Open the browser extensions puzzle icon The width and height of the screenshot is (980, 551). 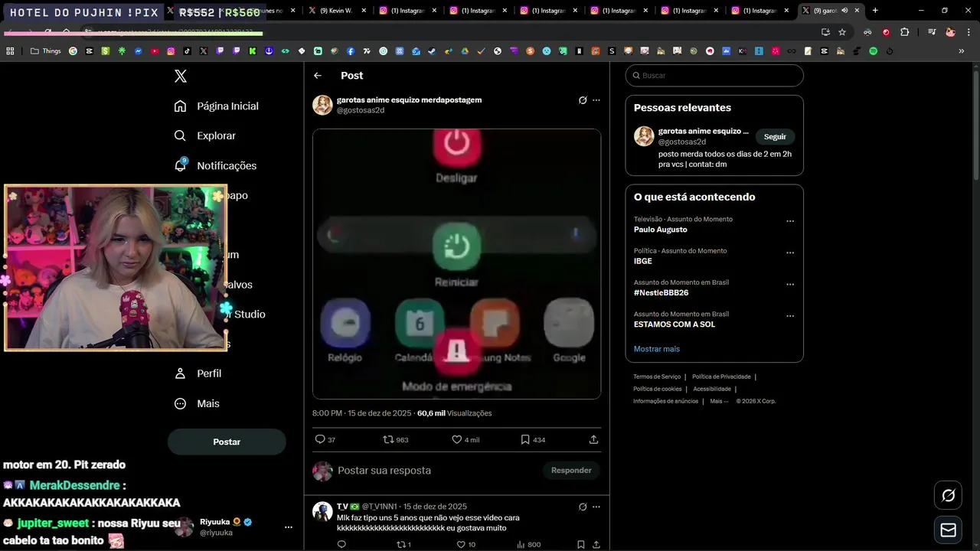(x=904, y=32)
